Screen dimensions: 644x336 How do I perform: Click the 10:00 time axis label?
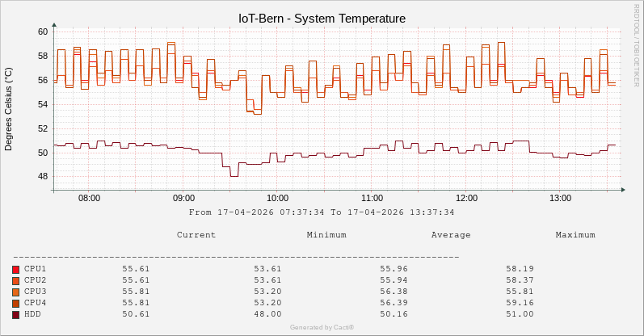[278, 198]
